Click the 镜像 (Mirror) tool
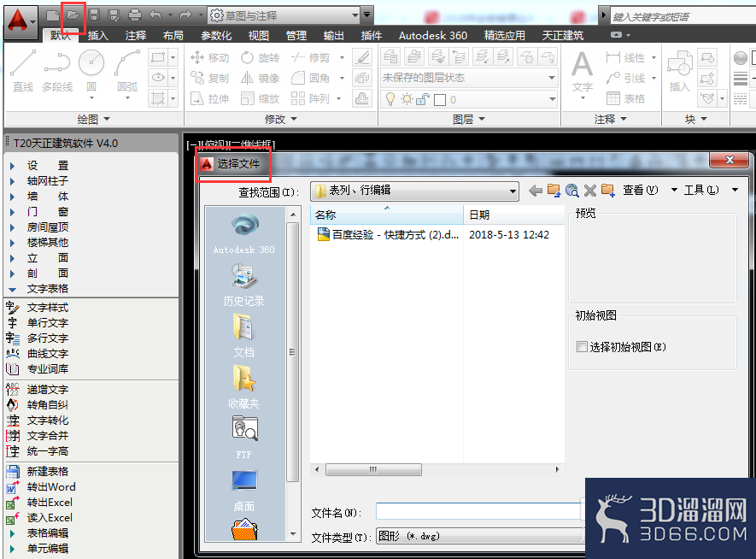756x559 pixels. coord(261,78)
